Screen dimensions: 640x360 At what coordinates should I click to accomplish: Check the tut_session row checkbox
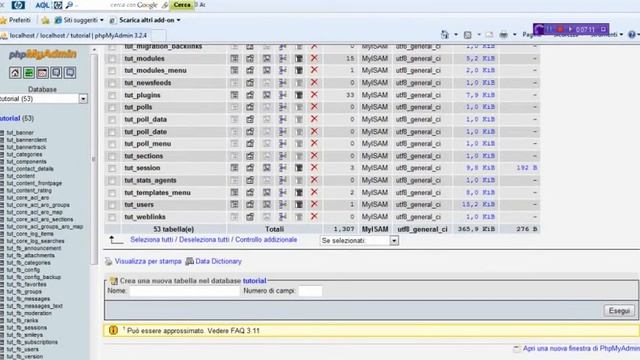pos(112,169)
